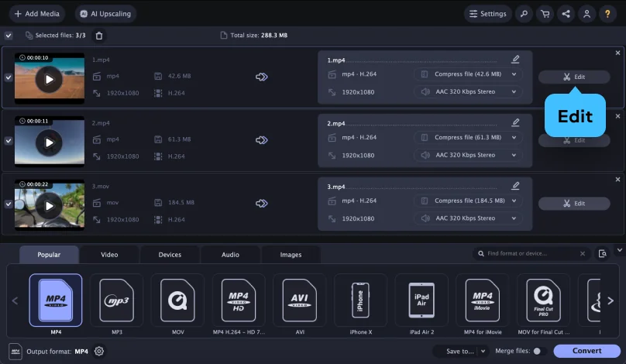
Task: Uncheck the 3.mov file checkbox
Action: pos(8,204)
